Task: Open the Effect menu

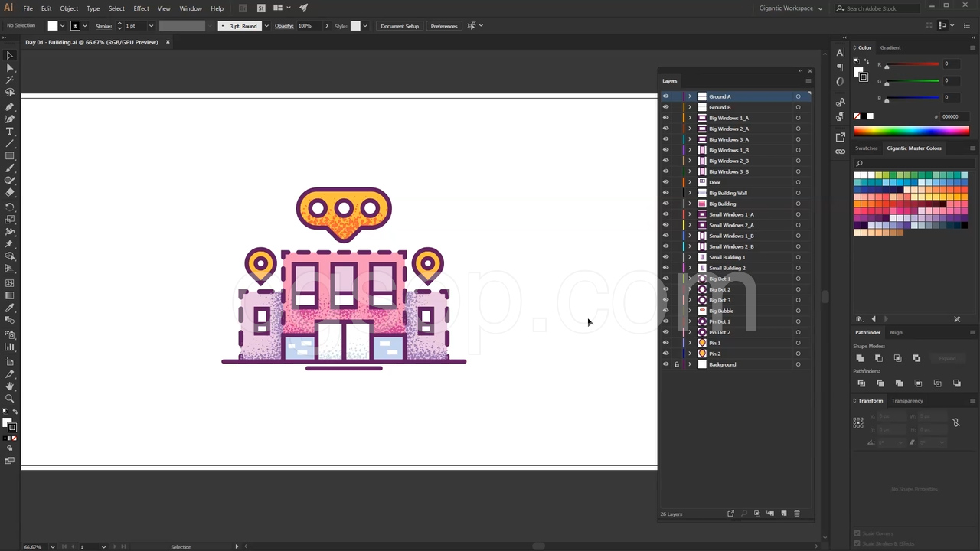Action: pyautogui.click(x=141, y=8)
